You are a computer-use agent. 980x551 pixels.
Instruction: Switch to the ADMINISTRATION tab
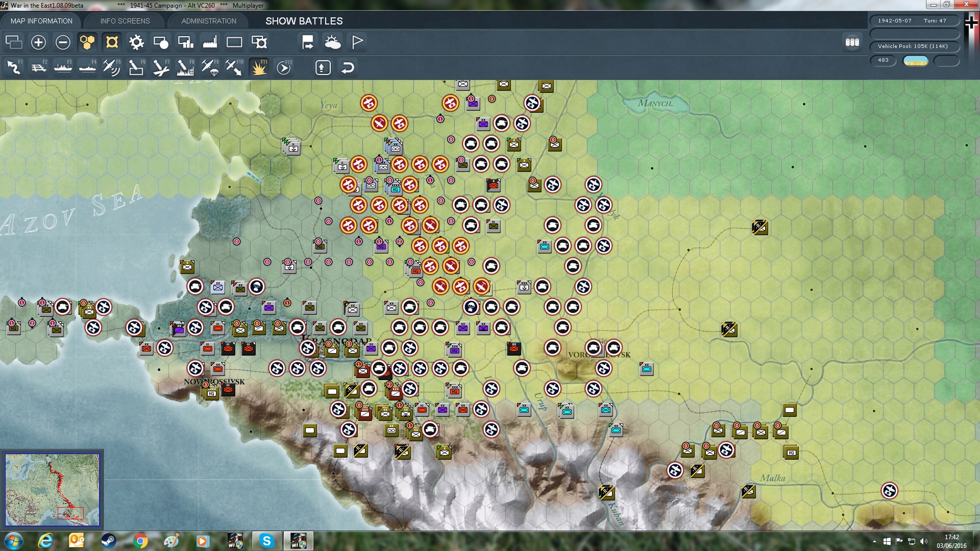[x=209, y=21]
